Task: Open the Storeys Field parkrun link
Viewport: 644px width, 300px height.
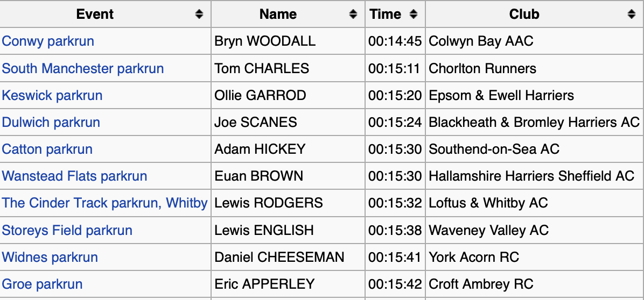Action: coord(67,230)
